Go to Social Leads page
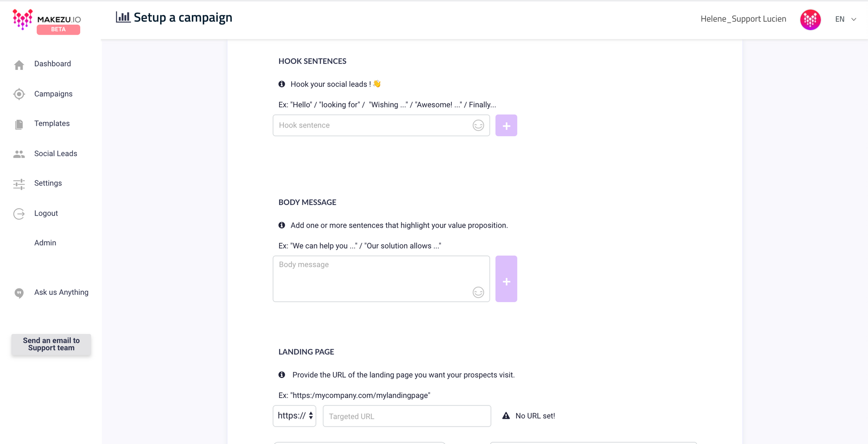 pos(56,153)
